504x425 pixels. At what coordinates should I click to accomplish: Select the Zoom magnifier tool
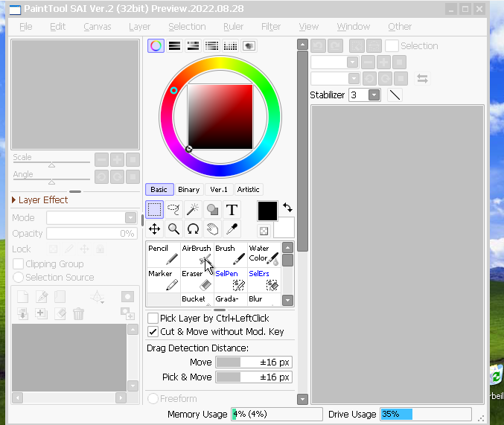[173, 229]
